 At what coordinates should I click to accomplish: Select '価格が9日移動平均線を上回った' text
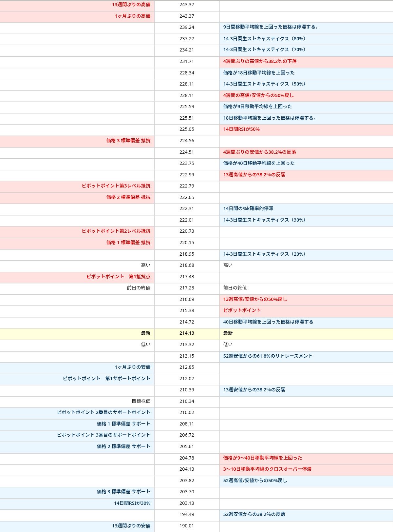pyautogui.click(x=258, y=107)
